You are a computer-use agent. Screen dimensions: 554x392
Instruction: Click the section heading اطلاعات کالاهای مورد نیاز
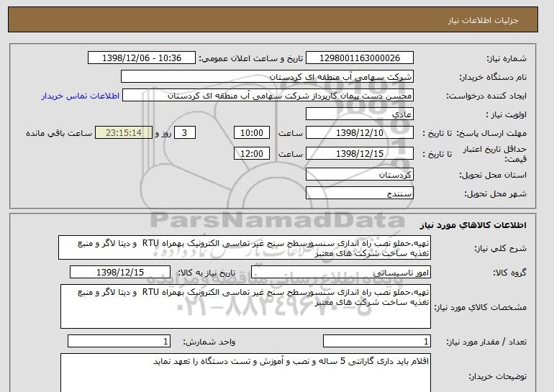tap(473, 224)
